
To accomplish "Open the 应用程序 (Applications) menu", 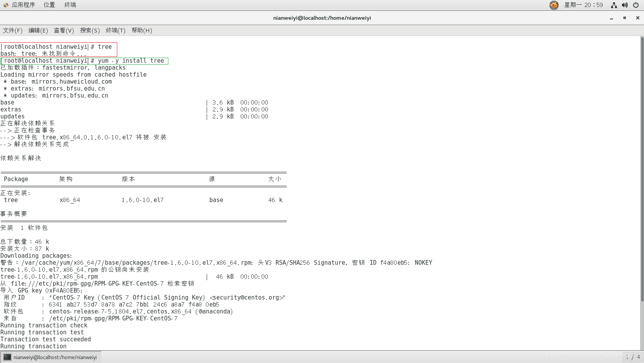I will (x=23, y=5).
